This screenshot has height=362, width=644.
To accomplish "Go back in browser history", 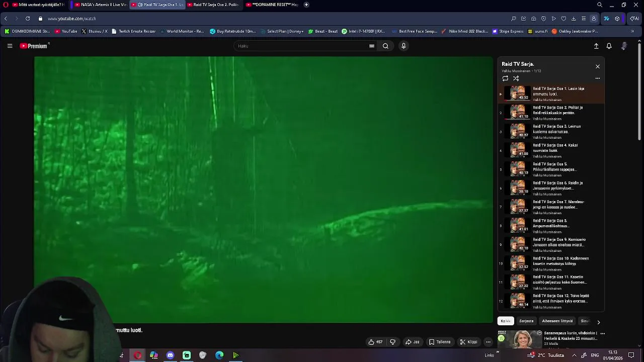I will tap(6, 19).
